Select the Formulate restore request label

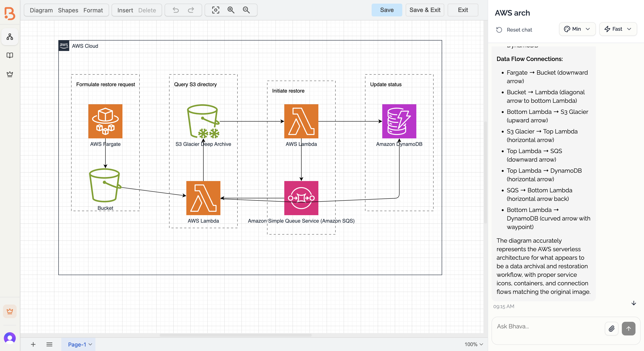click(105, 84)
